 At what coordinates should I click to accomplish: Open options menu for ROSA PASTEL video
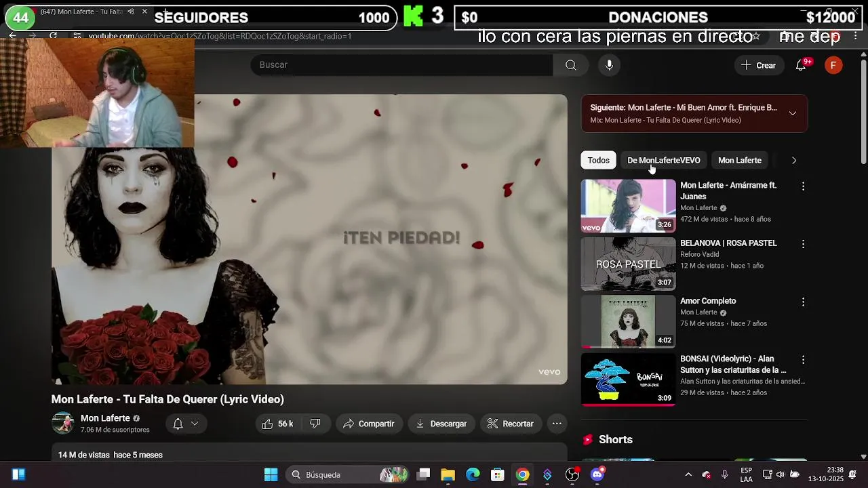803,244
